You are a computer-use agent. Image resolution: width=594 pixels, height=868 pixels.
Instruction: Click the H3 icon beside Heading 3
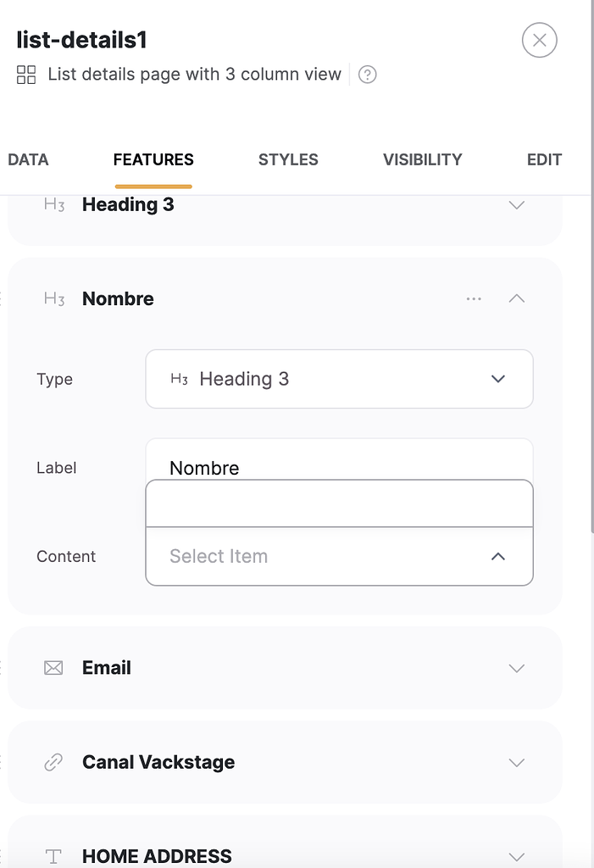(53, 203)
